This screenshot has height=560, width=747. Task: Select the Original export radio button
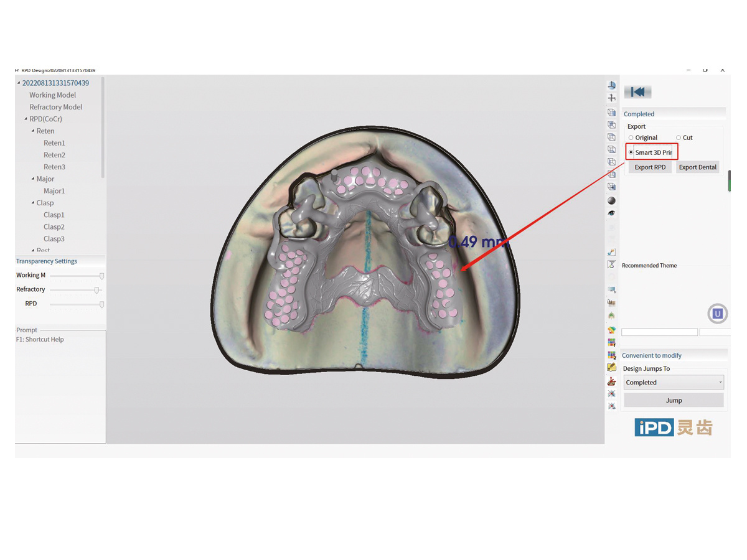(631, 138)
